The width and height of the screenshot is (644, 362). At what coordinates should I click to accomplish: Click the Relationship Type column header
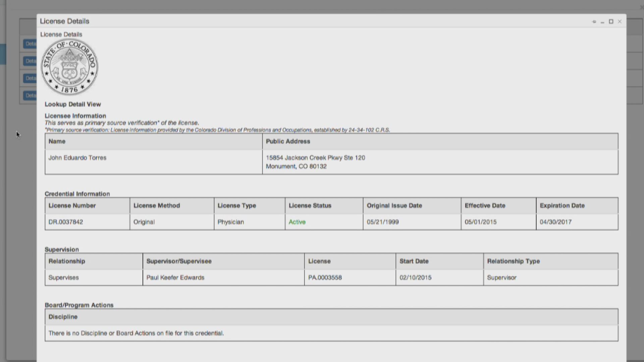(x=514, y=261)
